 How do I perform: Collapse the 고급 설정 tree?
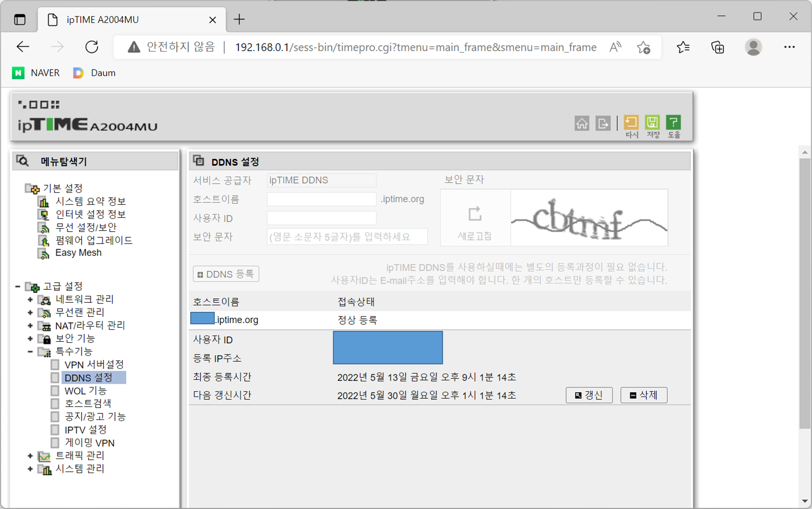18,286
